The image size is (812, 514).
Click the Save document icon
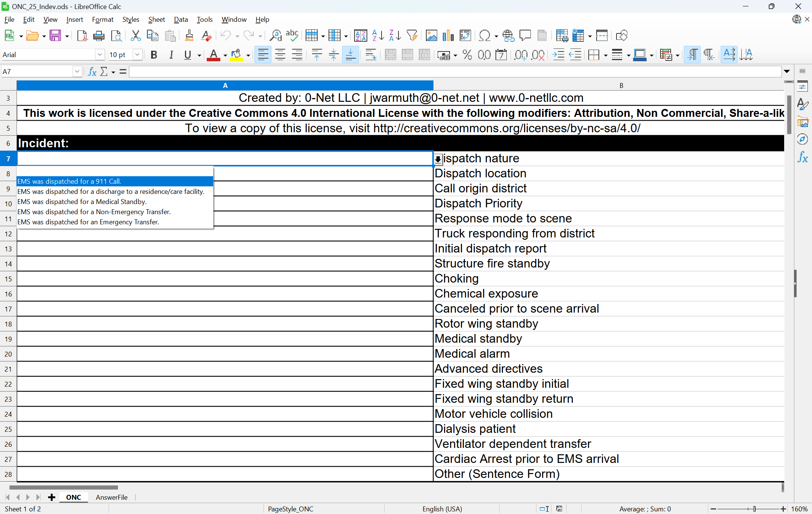pyautogui.click(x=55, y=36)
